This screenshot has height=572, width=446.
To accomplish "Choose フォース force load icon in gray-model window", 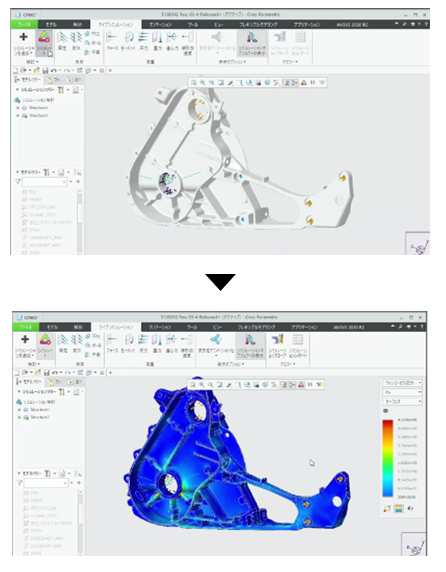I will (x=112, y=37).
